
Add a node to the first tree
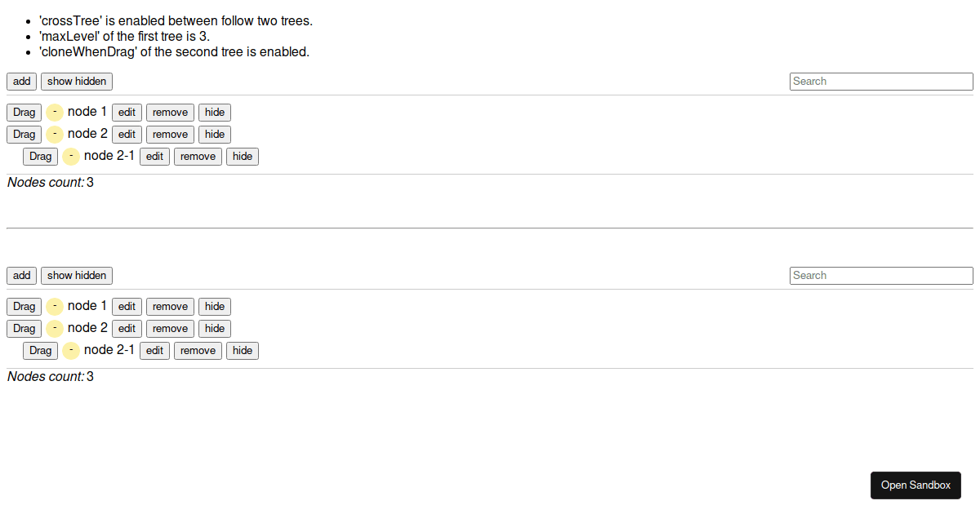[22, 82]
